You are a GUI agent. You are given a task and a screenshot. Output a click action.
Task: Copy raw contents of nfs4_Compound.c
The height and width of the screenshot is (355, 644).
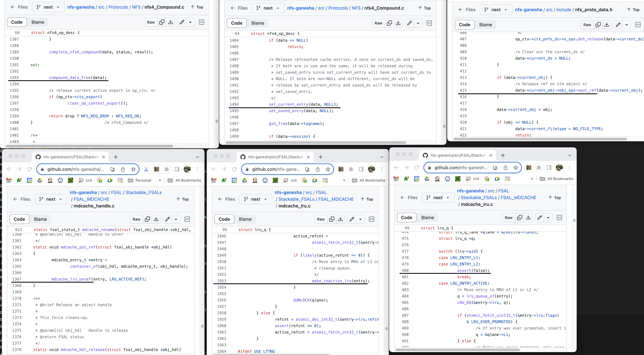pos(162,22)
